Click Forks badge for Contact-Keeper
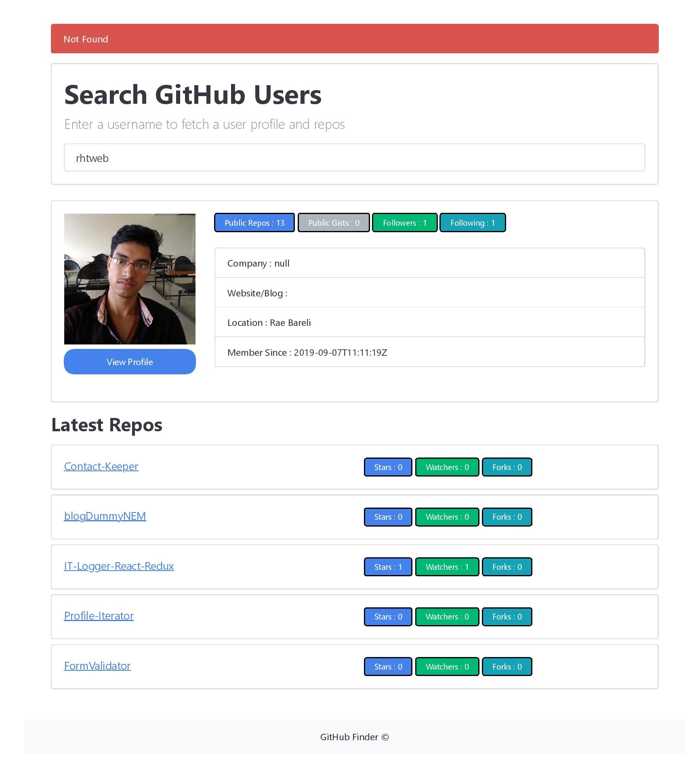This screenshot has height=781, width=700. [x=507, y=467]
